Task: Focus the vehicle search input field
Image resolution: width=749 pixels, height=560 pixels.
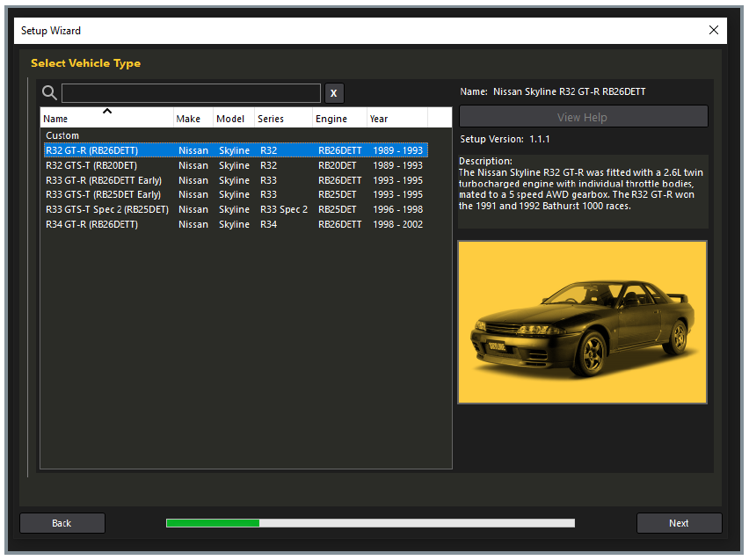Action: click(x=191, y=93)
